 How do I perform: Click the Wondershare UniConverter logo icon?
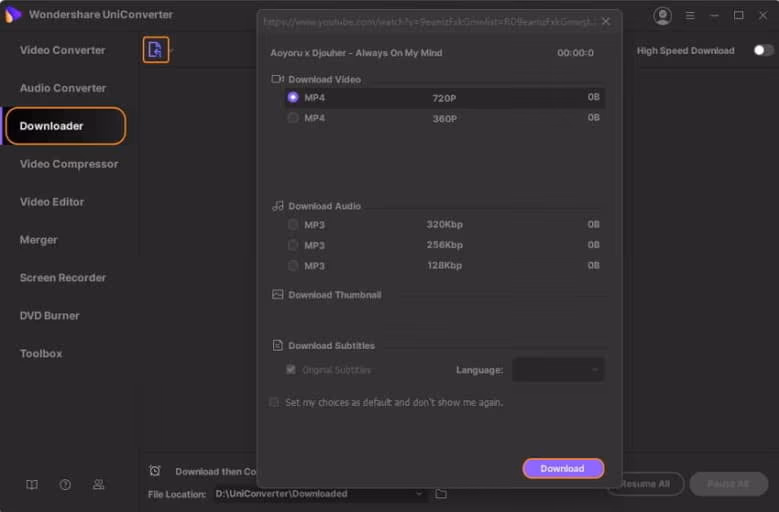pos(13,14)
